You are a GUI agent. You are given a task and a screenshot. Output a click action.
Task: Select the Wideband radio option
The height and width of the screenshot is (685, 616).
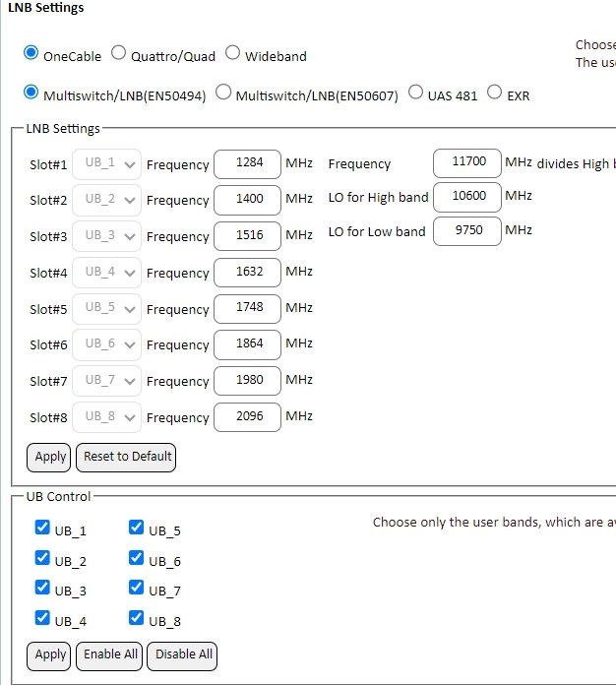[x=232, y=53]
